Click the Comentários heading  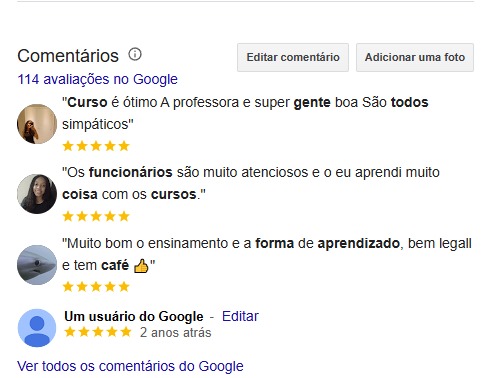pyautogui.click(x=68, y=56)
